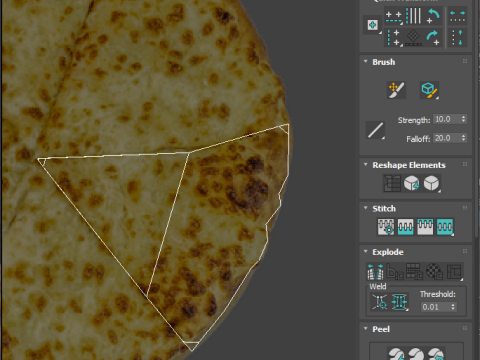Click Align Vertically in Quick Transform
The image size is (480, 360).
coord(394,37)
